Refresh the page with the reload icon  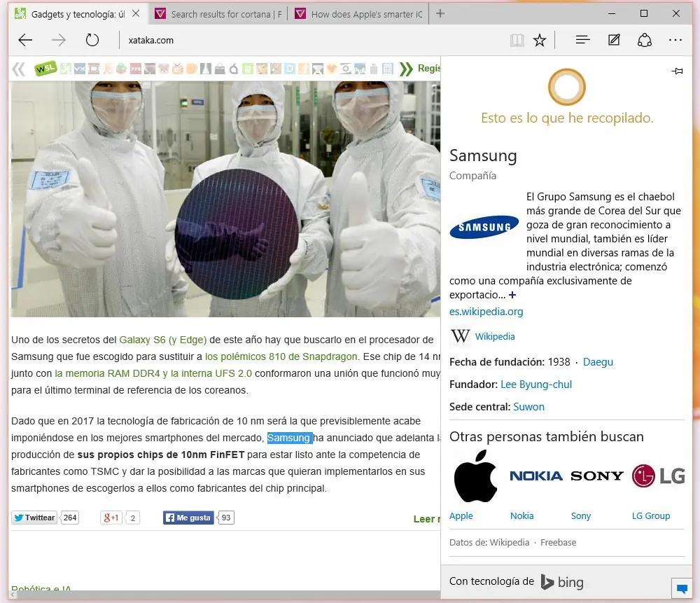pyautogui.click(x=92, y=41)
